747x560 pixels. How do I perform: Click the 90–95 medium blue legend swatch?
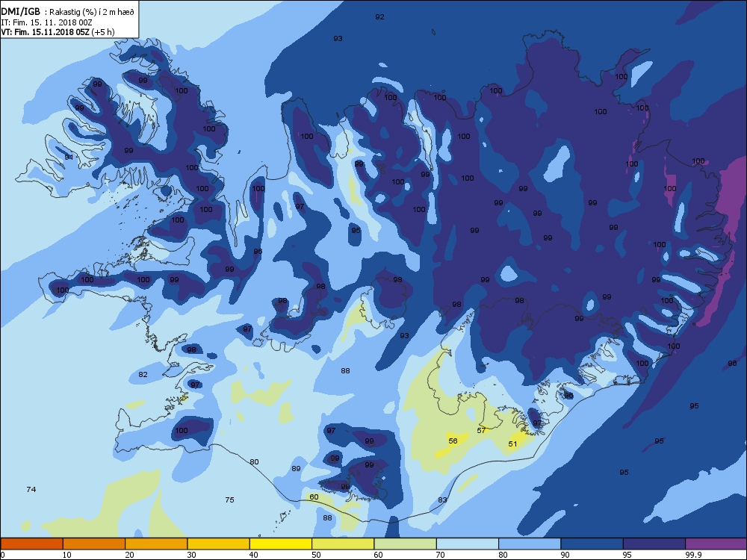592,544
